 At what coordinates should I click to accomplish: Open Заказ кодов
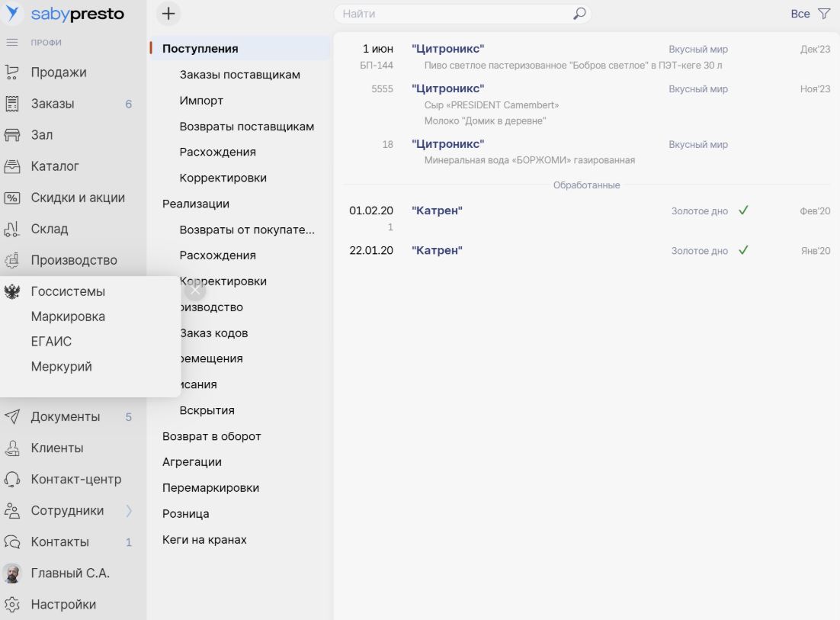click(x=213, y=332)
